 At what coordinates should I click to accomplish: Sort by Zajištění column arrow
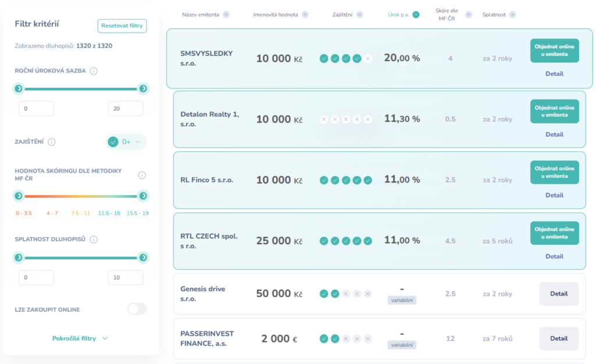pyautogui.click(x=359, y=15)
